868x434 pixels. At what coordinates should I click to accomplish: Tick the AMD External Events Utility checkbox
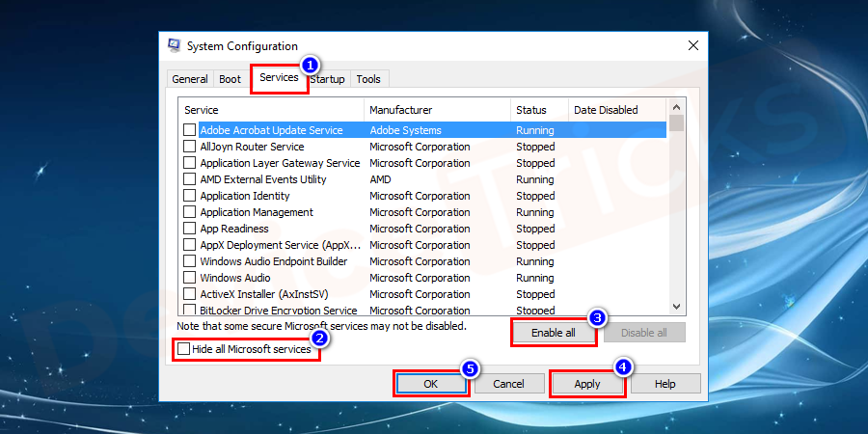coord(189,179)
